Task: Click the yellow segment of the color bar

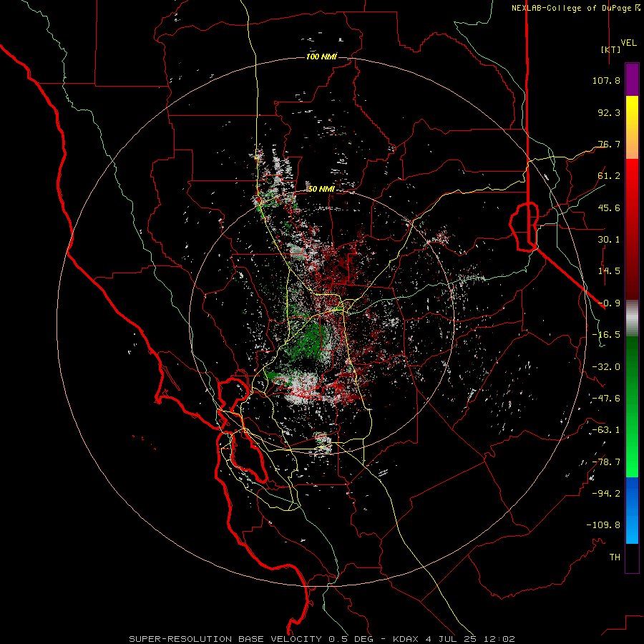Action: (632, 127)
